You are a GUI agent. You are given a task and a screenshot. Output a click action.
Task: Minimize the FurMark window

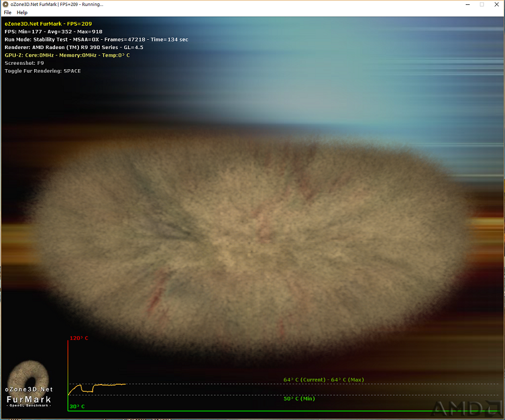point(467,4)
